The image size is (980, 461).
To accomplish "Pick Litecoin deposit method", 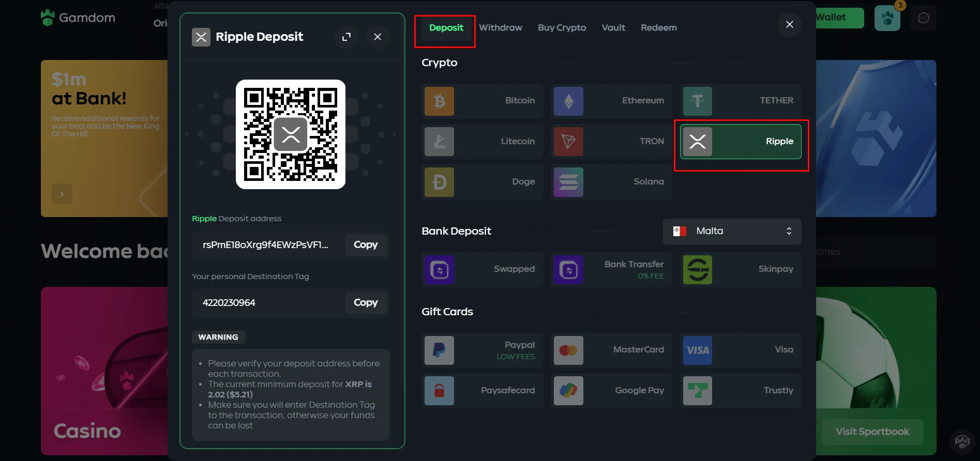I will 482,141.
